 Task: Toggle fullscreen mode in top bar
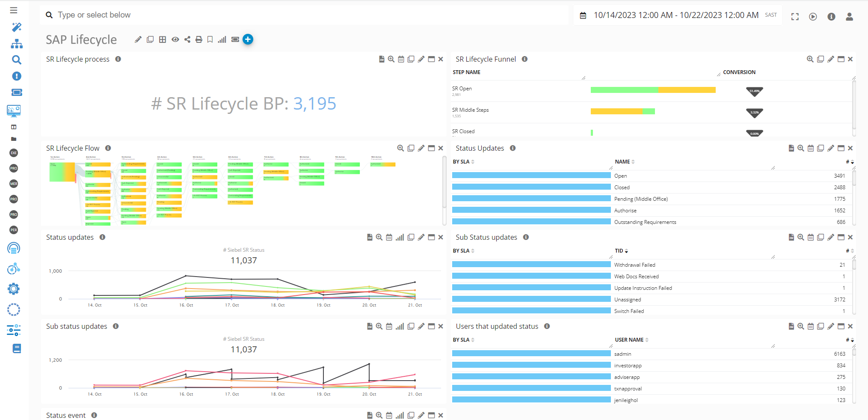(x=795, y=17)
